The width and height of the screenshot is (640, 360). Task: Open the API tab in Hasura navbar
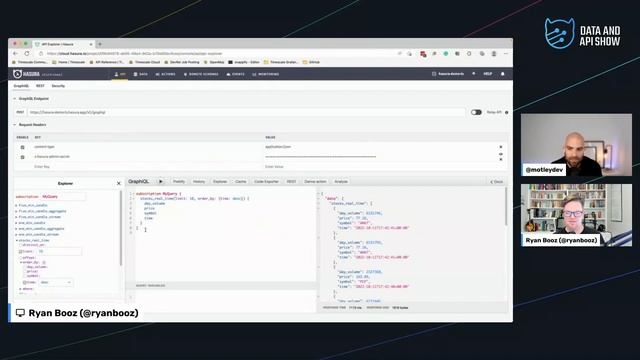click(120, 74)
